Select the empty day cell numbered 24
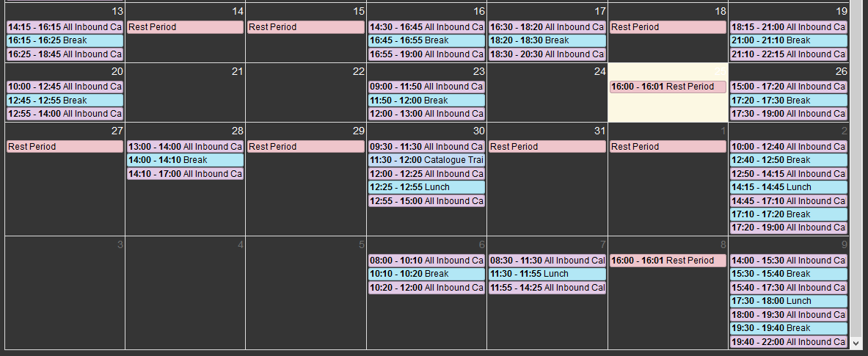Image resolution: width=868 pixels, height=356 pixels. 547,92
